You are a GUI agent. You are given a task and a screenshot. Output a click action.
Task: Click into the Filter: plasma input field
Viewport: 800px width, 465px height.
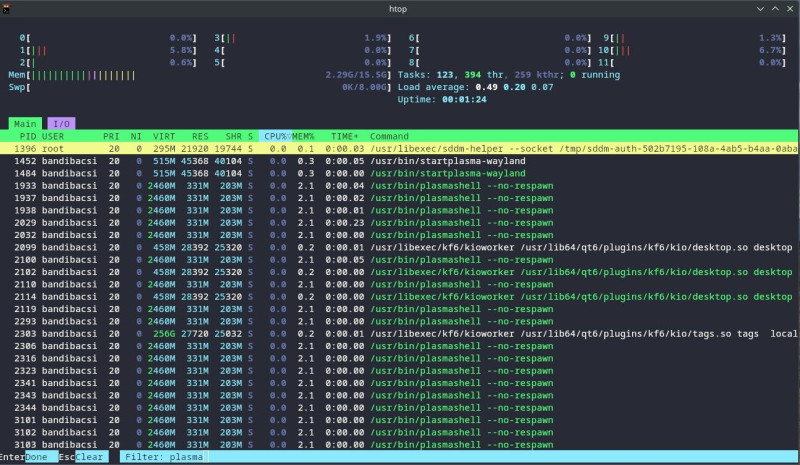(x=460, y=457)
